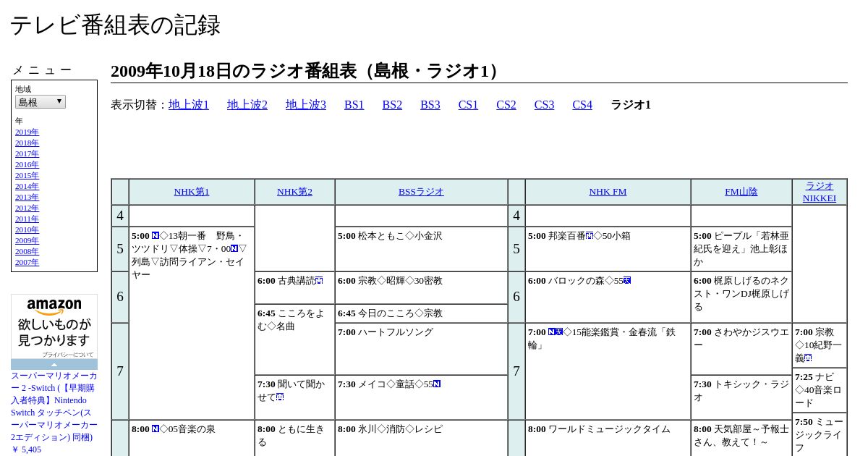Image resolution: width=868 pixels, height=456 pixels.
Task: Show the CS4 listings
Action: tap(582, 105)
